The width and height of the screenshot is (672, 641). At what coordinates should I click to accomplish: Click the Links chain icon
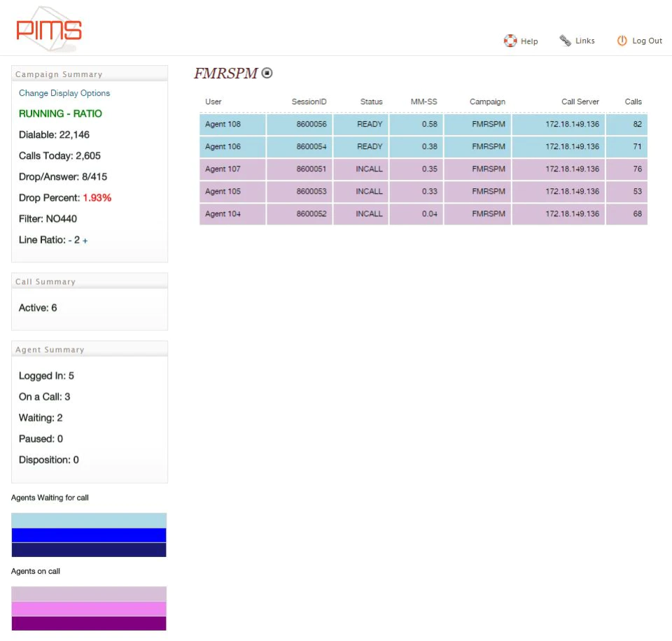pos(566,41)
